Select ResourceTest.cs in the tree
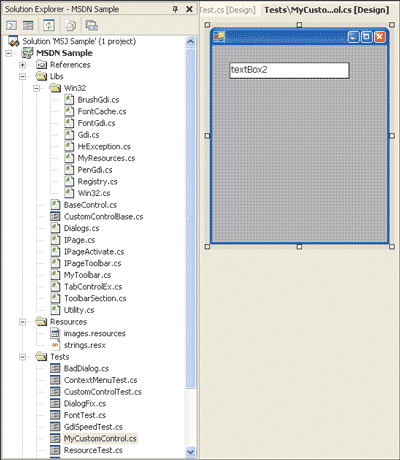The image size is (400, 460). (x=93, y=450)
